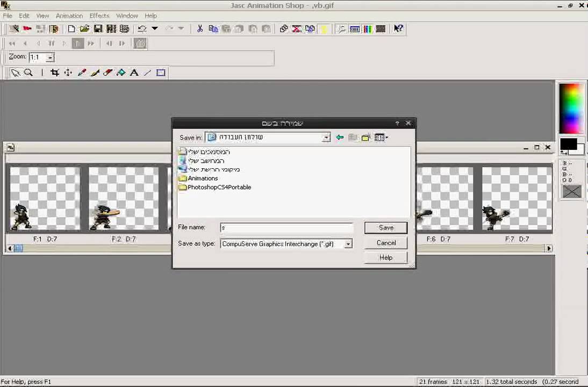This screenshot has height=387, width=588.
Task: Click the Save floppy disk toolbar icon
Action: click(98, 29)
